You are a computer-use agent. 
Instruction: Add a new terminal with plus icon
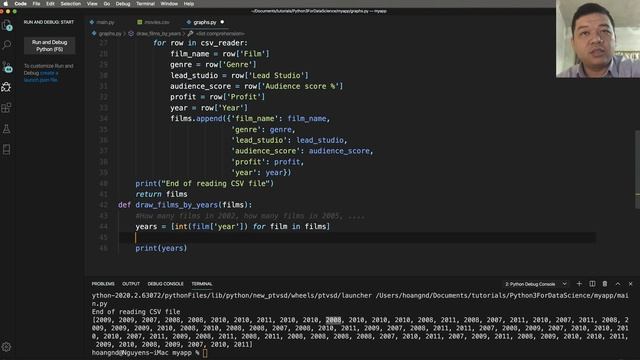click(579, 284)
